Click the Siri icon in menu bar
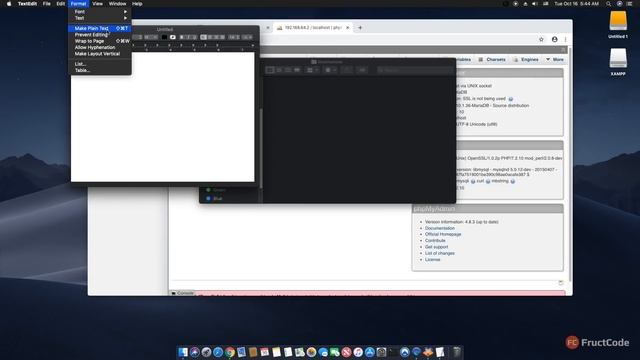The width and height of the screenshot is (640, 360). 620,4
